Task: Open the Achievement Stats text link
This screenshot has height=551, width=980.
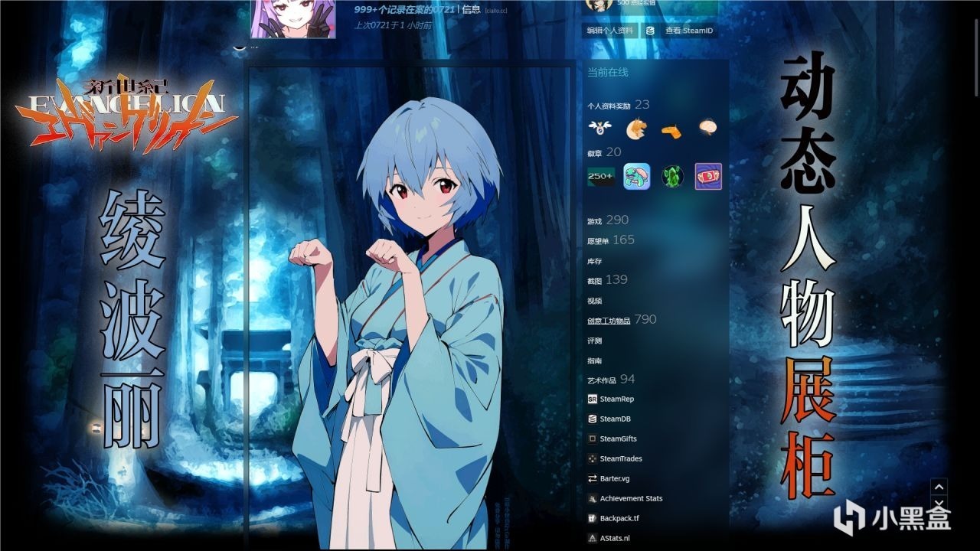Action: tap(632, 498)
